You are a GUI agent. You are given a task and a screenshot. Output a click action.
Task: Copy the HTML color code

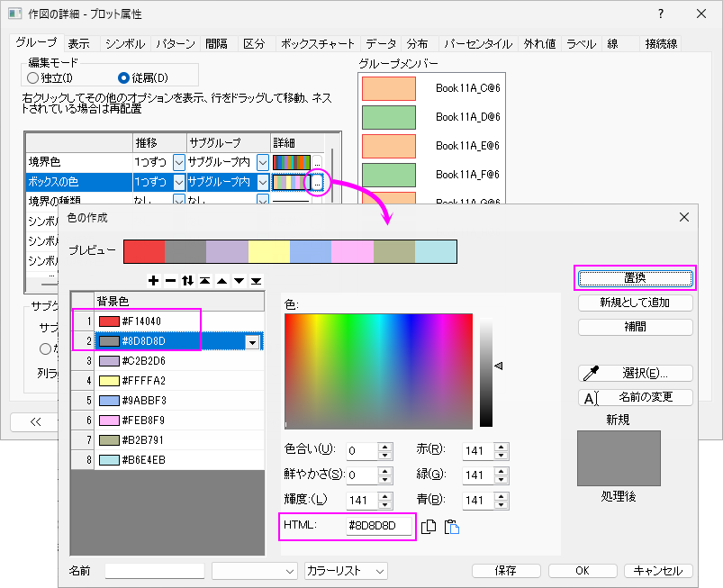(x=429, y=526)
